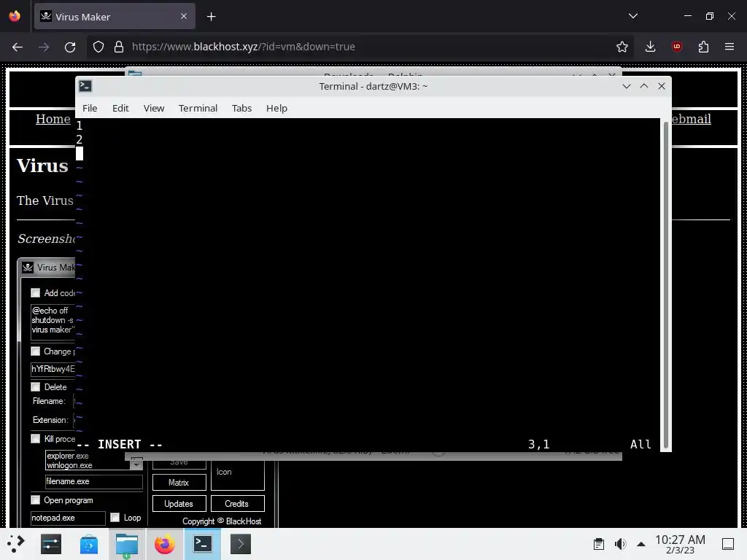Expand hidden system tray icons

click(x=641, y=544)
